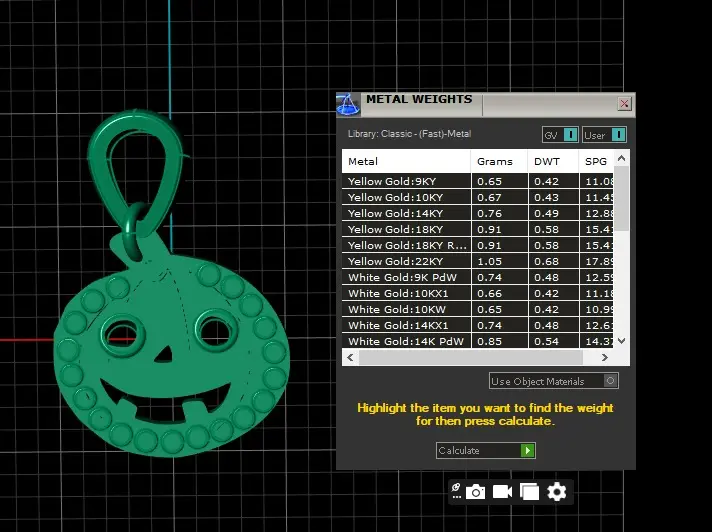Screen dimensions: 712x532
Task: Select the Yellow Gold:22KY row
Action: point(478,261)
